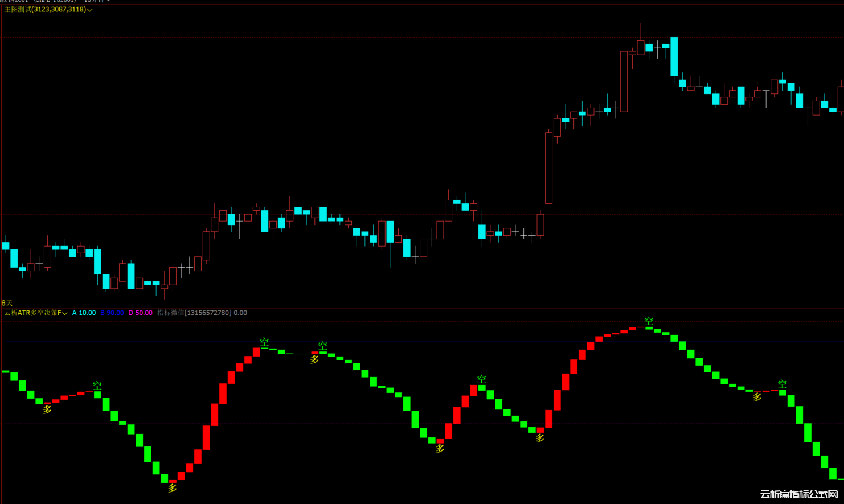
Task: Select the highest 空 marker at indicator peak
Action: tap(649, 321)
